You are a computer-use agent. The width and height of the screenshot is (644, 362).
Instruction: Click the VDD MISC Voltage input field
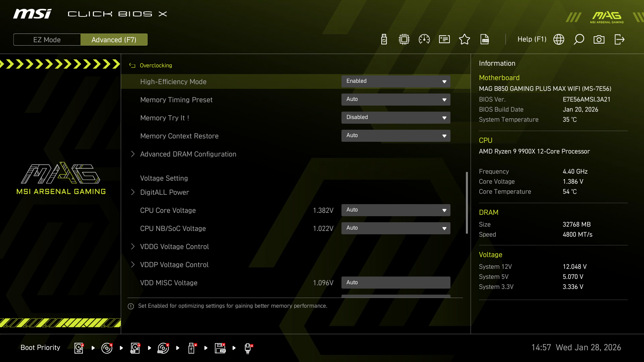pyautogui.click(x=396, y=283)
